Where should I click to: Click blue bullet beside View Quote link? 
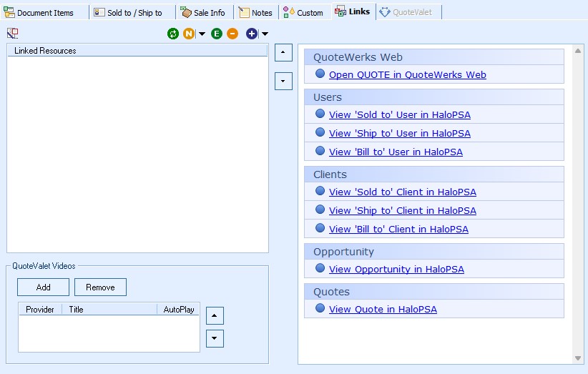tap(320, 308)
